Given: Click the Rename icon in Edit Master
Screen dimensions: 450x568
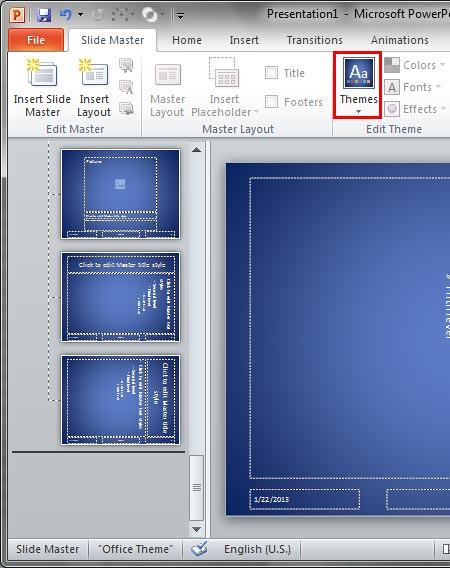Looking at the screenshot, I should coord(126,87).
